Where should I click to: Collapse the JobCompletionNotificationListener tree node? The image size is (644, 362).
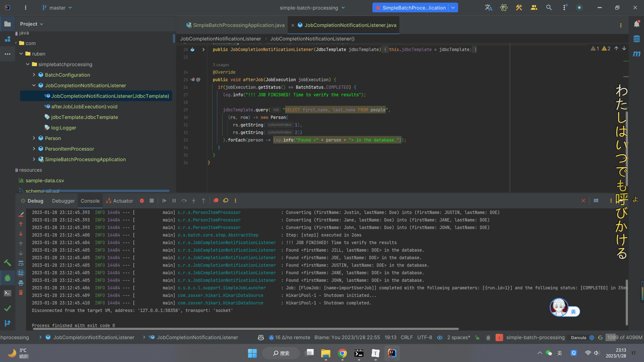34,85
